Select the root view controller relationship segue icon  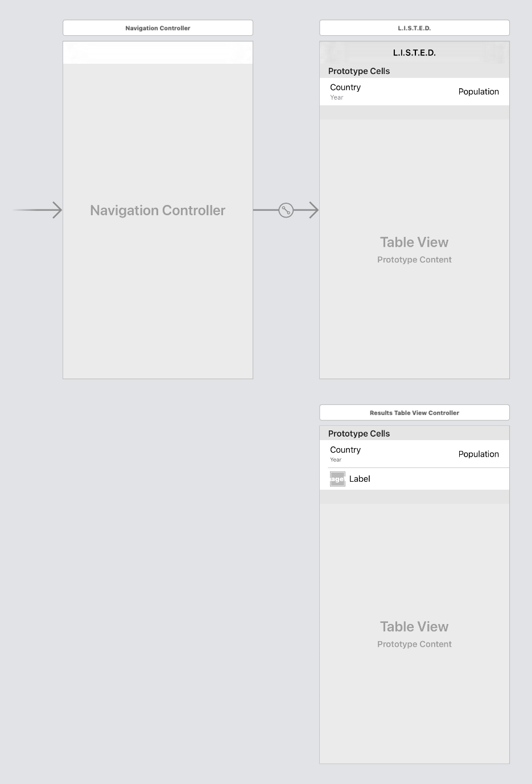[x=286, y=210]
